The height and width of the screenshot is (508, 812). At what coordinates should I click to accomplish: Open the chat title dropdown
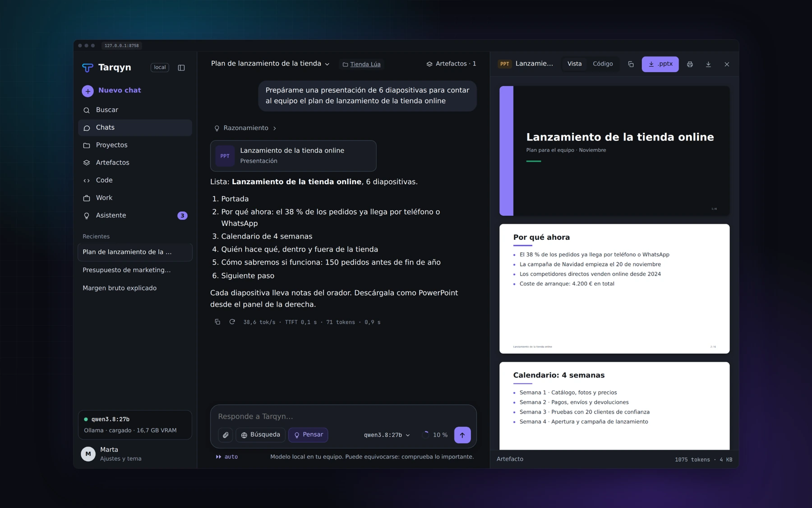point(270,64)
